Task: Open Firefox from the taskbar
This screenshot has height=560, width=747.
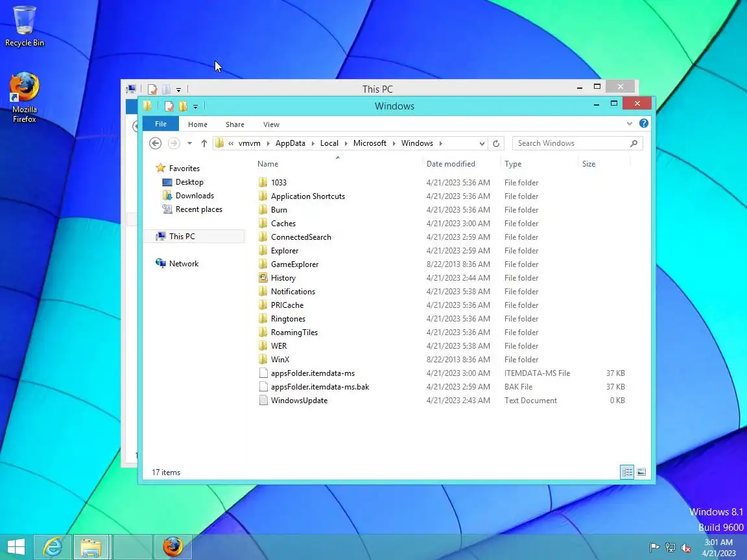Action: tap(173, 546)
